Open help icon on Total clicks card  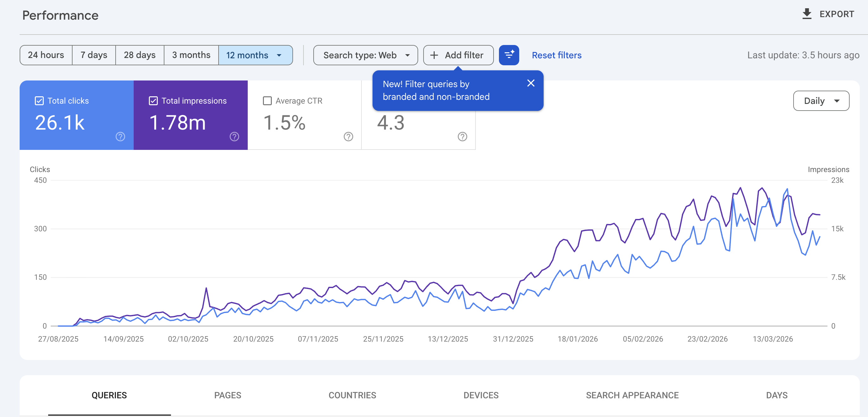point(120,137)
